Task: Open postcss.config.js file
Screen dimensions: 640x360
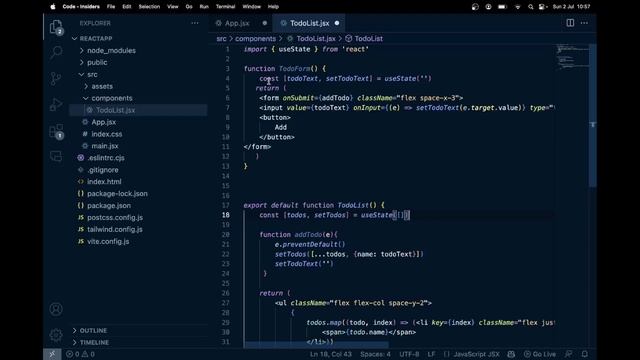Action: coord(139,218)
